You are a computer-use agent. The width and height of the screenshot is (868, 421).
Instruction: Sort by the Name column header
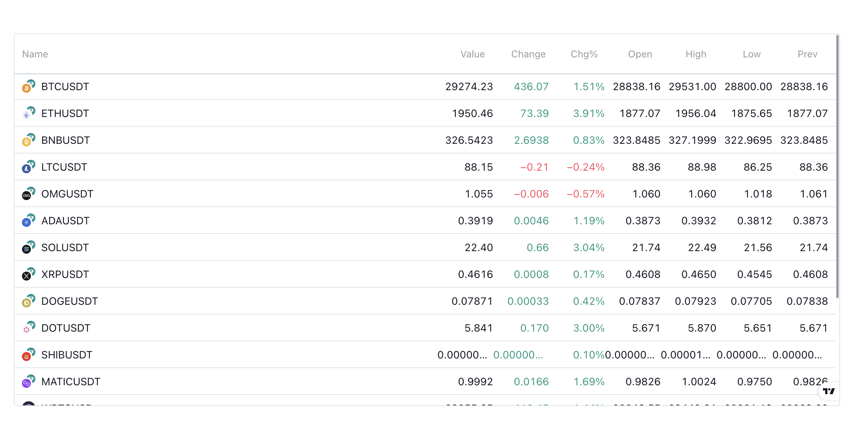point(35,54)
